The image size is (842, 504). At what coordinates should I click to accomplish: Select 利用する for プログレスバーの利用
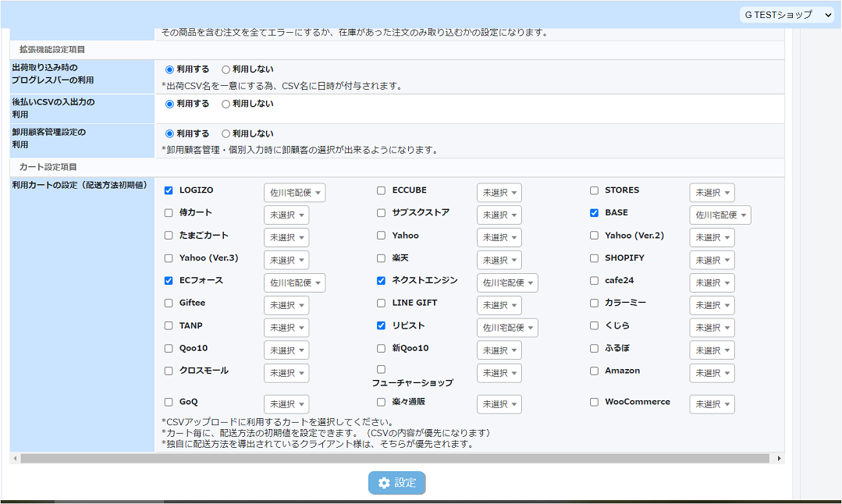tap(169, 69)
